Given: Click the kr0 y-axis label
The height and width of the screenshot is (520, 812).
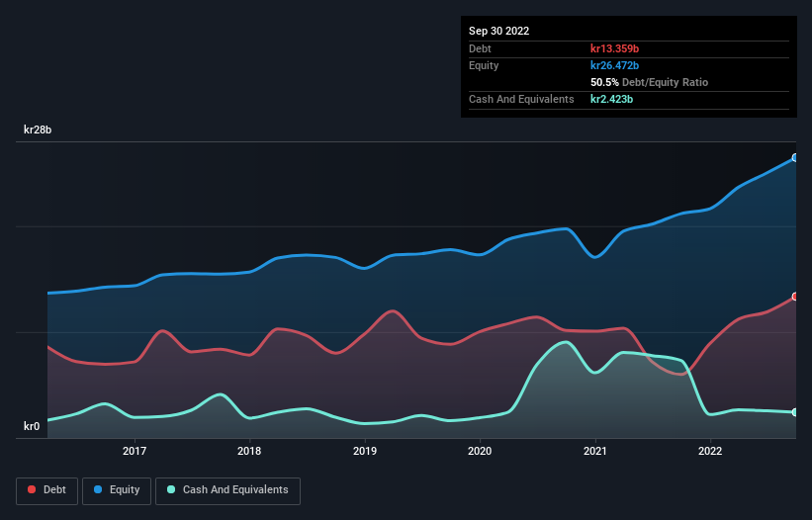Looking at the screenshot, I should [32, 426].
